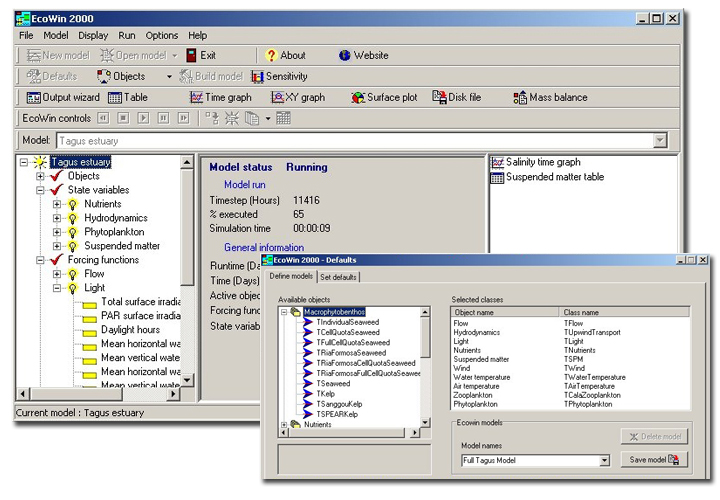Expand the Hydrodynamics node
Screen dimensions: 720x500
pos(57,218)
